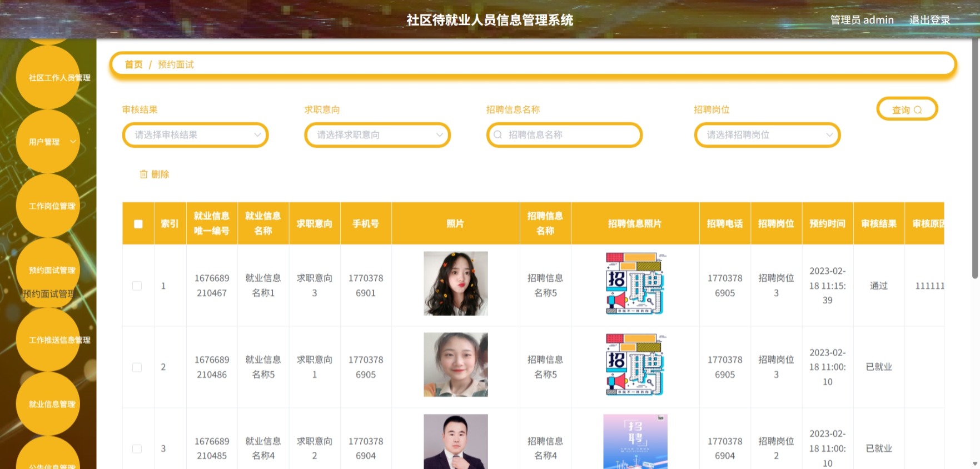Click the 索引 column header
This screenshot has height=469, width=980.
170,223
